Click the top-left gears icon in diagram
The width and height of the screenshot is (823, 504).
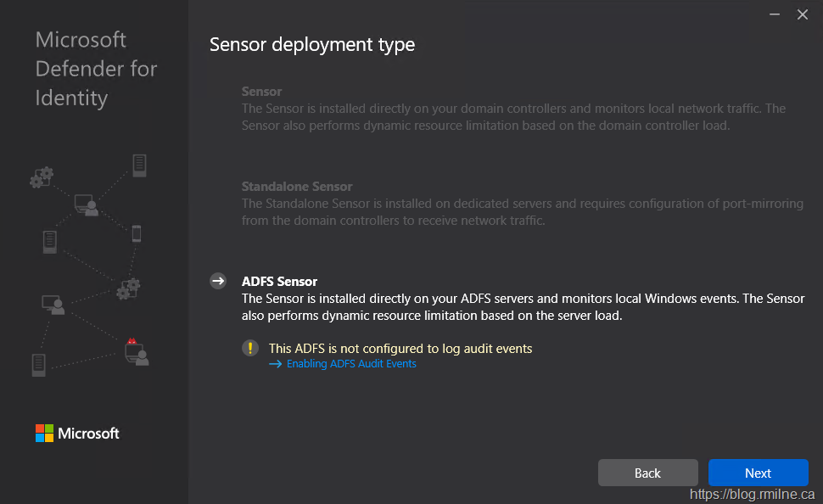pos(41,177)
